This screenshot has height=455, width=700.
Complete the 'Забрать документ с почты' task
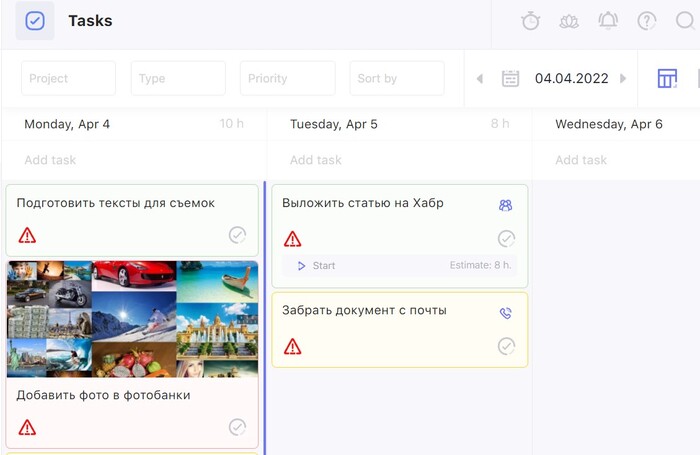(x=507, y=346)
